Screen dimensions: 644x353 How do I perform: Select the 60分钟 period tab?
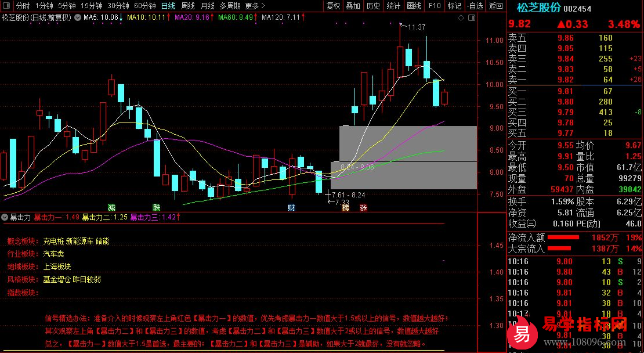click(145, 6)
